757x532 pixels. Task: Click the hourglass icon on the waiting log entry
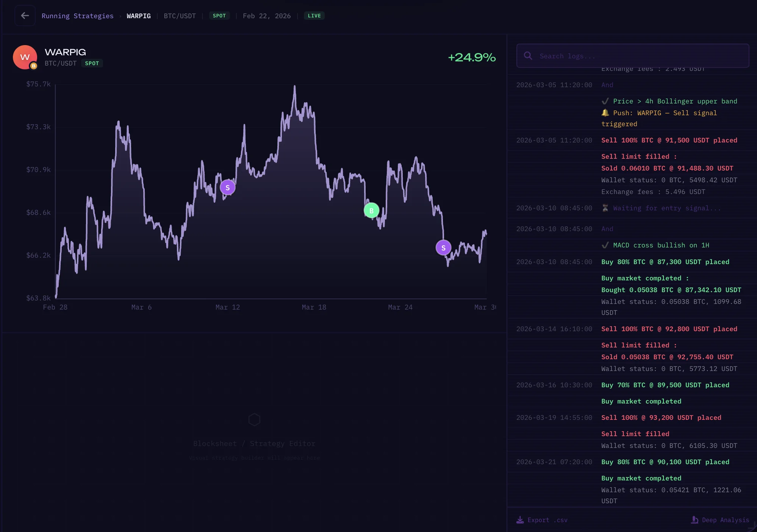click(x=606, y=208)
